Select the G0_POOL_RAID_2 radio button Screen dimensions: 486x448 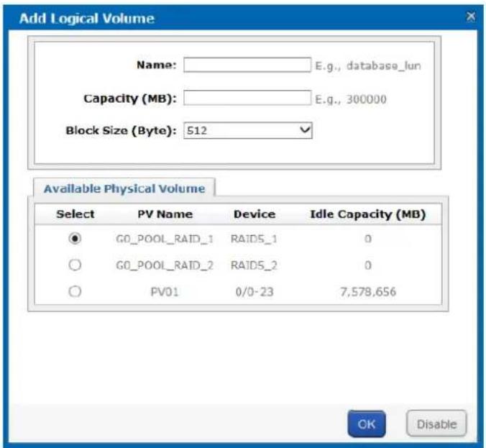[75, 265]
